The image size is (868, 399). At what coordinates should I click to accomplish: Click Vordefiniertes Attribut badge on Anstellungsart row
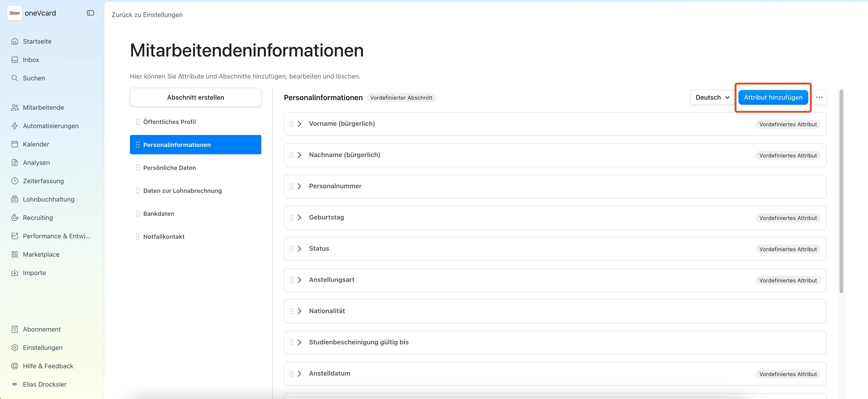point(788,280)
